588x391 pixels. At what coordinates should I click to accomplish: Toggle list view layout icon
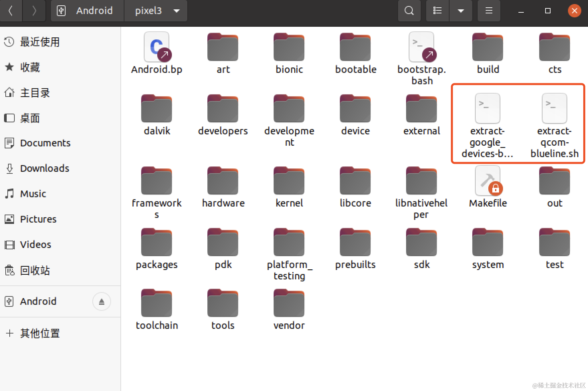click(x=437, y=11)
